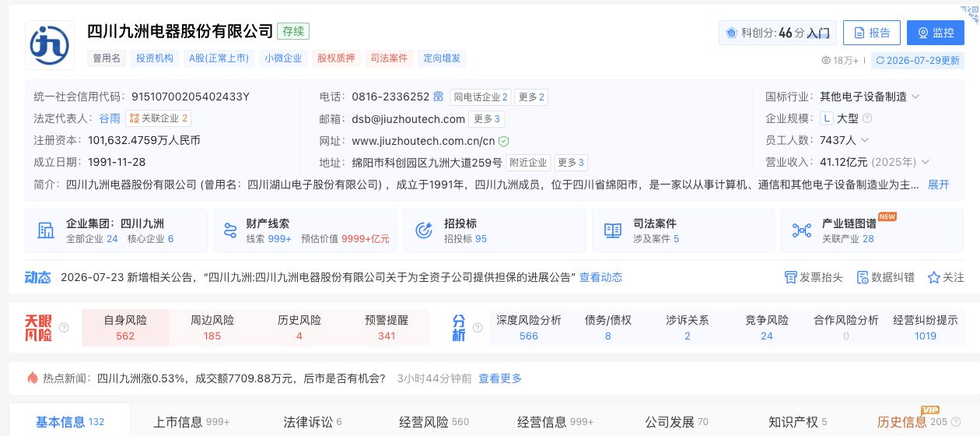Viewport: 980px width, 436px height.
Task: Click the view count eye icon
Action: point(827,60)
